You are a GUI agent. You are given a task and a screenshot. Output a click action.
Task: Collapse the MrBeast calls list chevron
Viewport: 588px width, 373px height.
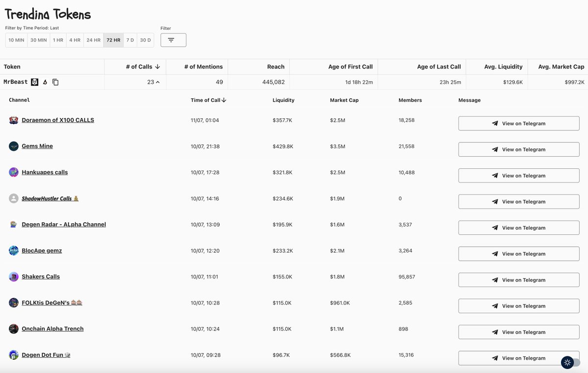[x=157, y=82]
